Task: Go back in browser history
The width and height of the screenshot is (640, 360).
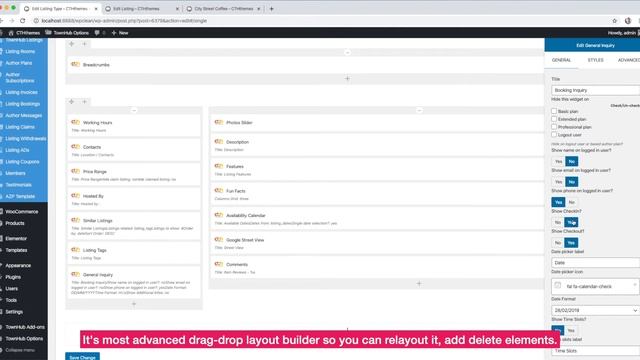Action: coord(1,20)
